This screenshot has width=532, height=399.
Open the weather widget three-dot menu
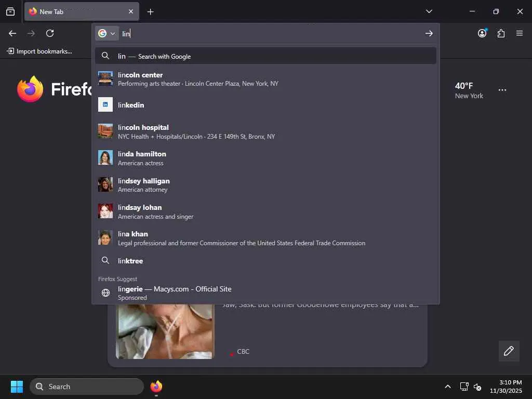pos(502,90)
